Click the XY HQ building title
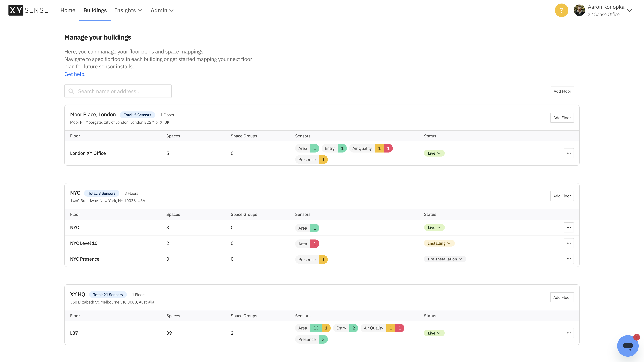 click(x=77, y=294)
